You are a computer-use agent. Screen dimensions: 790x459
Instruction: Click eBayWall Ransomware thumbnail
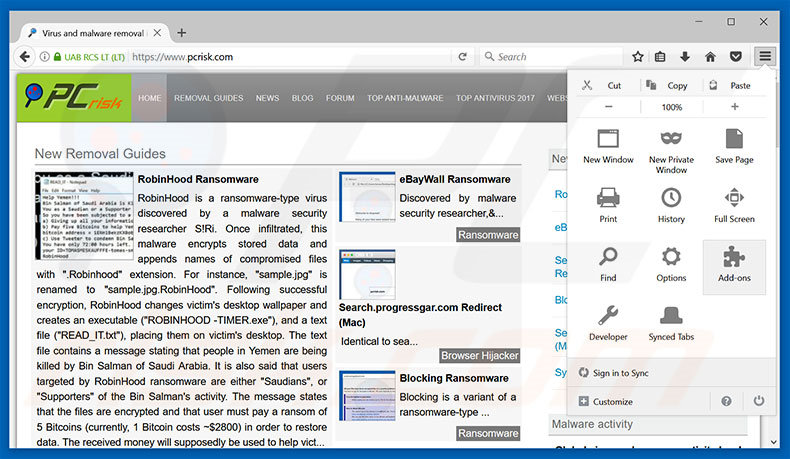coord(367,197)
